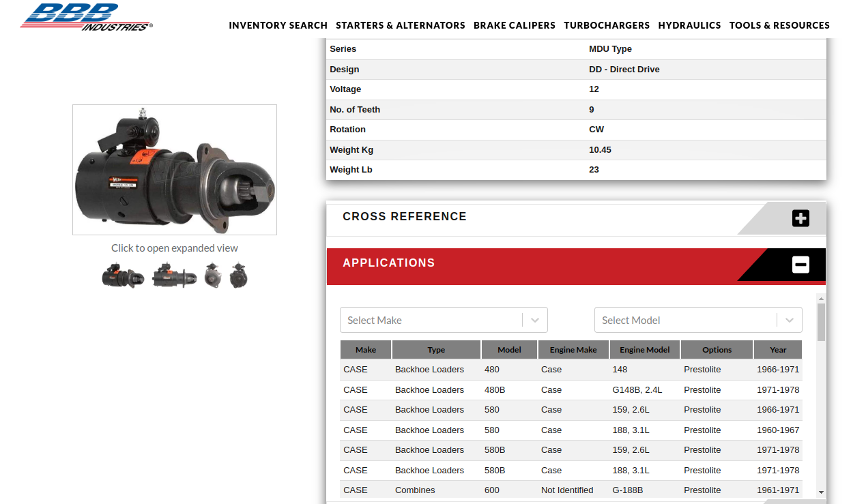Click the 'Voltage' label
The width and height of the screenshot is (866, 504).
pyautogui.click(x=345, y=89)
